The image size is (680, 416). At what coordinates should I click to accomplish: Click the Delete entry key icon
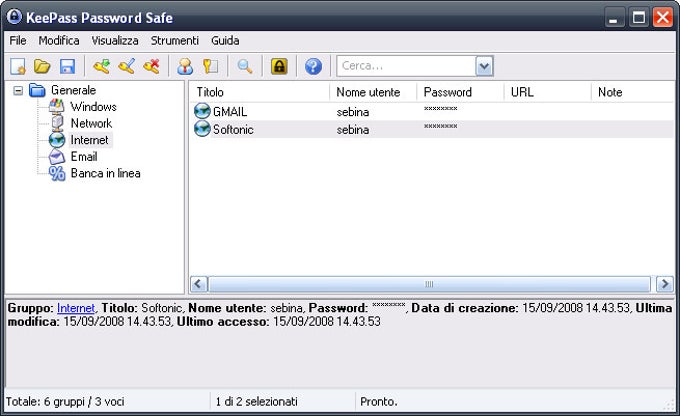pyautogui.click(x=151, y=66)
